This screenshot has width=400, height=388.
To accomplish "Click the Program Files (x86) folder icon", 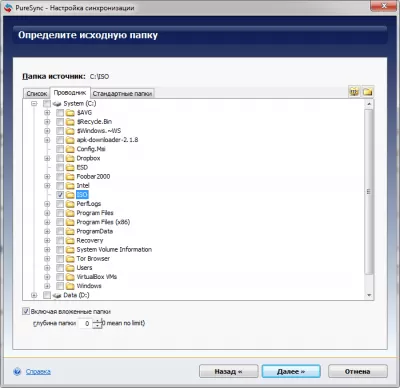I will coord(70,222).
